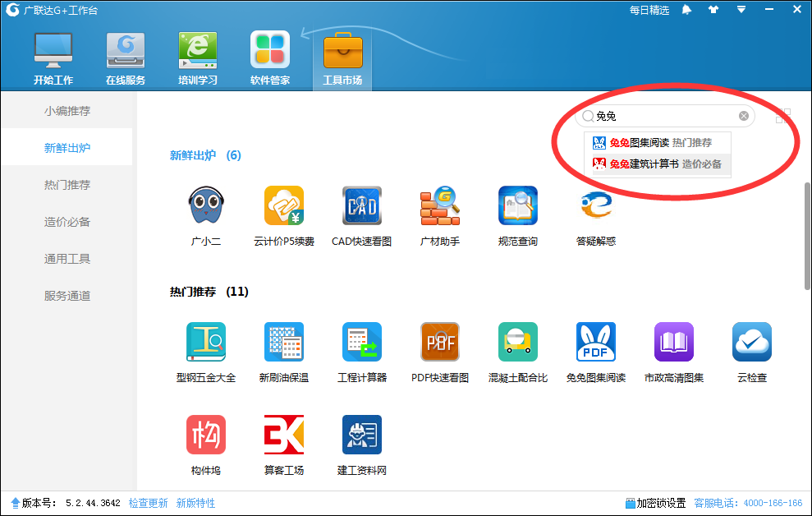
Task: Open notifications bell icon
Action: point(686,10)
